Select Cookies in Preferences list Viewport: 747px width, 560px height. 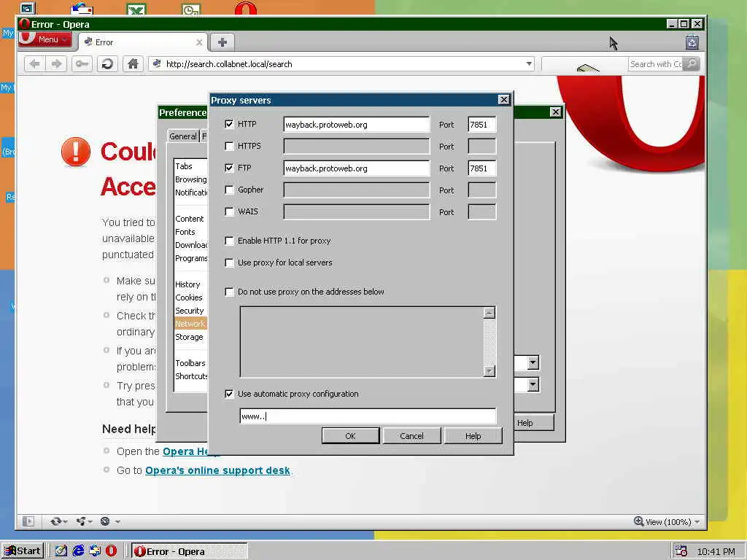pyautogui.click(x=189, y=297)
